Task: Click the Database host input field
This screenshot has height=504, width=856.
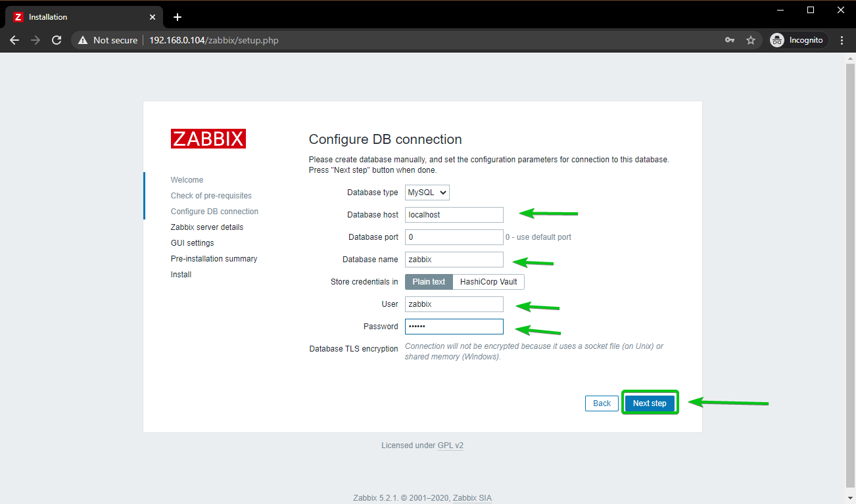Action: pos(454,215)
